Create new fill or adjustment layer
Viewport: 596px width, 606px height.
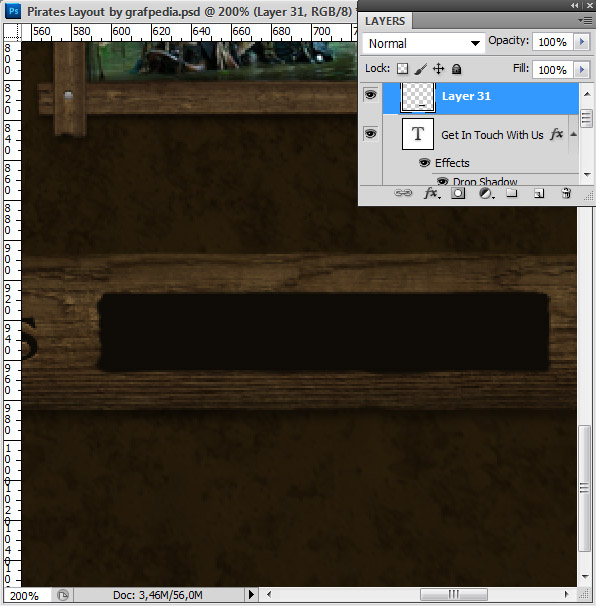click(x=486, y=193)
